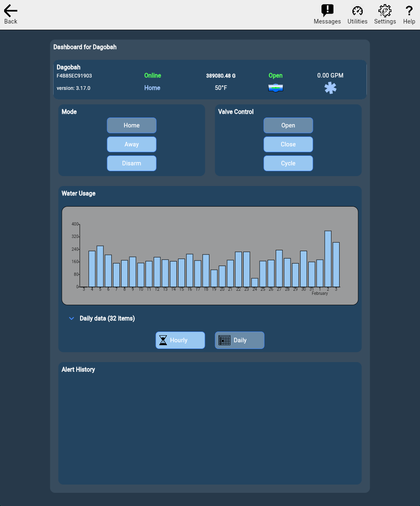The height and width of the screenshot is (506, 420).
Task: Click the Online status text
Action: click(x=153, y=75)
